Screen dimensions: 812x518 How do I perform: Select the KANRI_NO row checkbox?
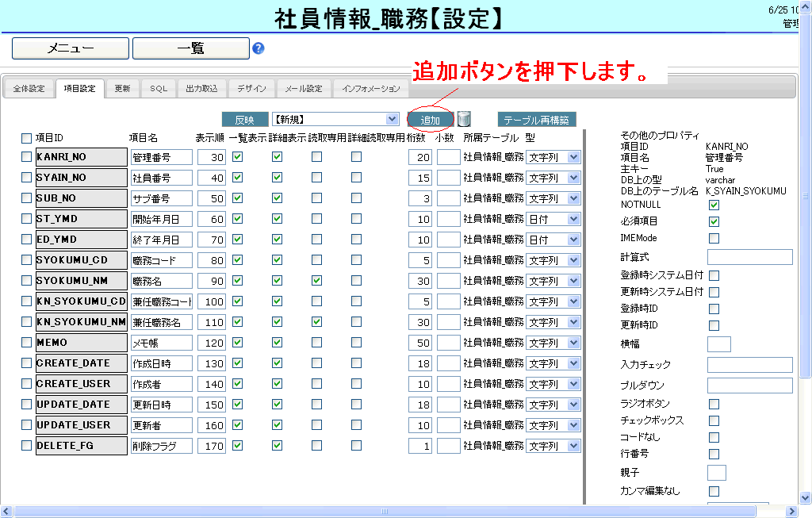pyautogui.click(x=27, y=157)
